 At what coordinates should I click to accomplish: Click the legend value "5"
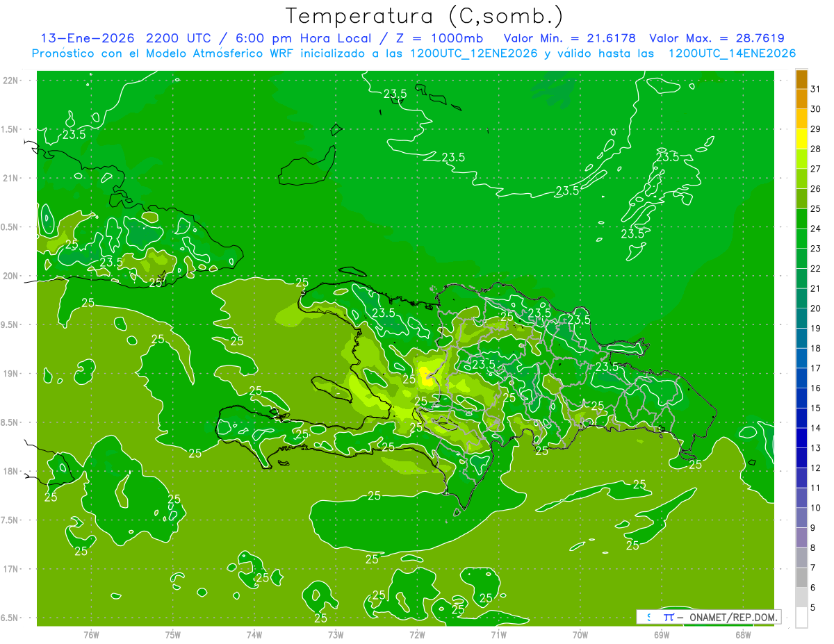(x=813, y=608)
